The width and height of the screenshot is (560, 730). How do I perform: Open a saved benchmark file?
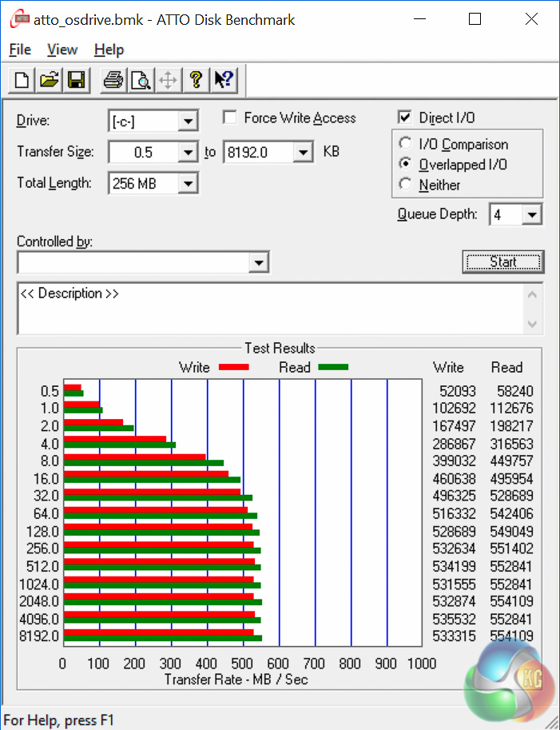pos(50,80)
